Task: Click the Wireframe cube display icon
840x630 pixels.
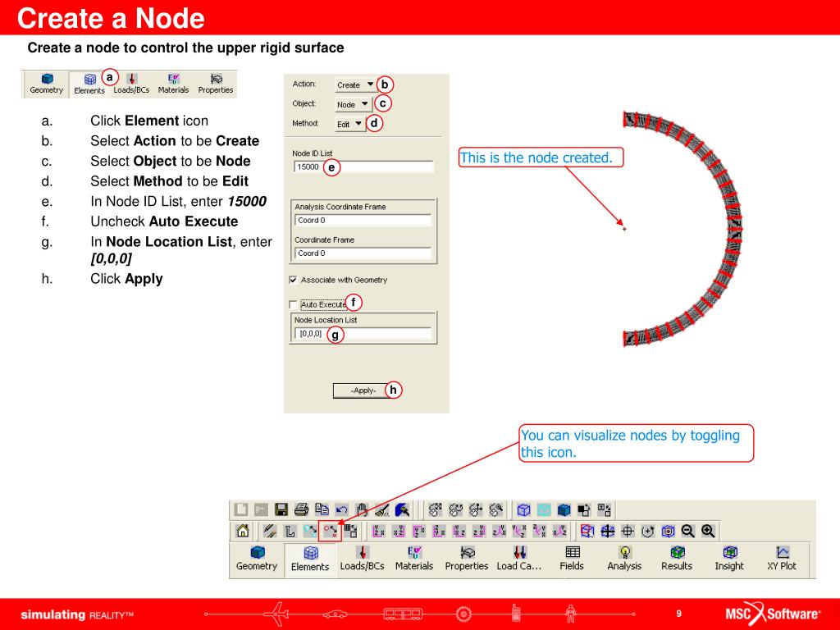Action: 524,509
